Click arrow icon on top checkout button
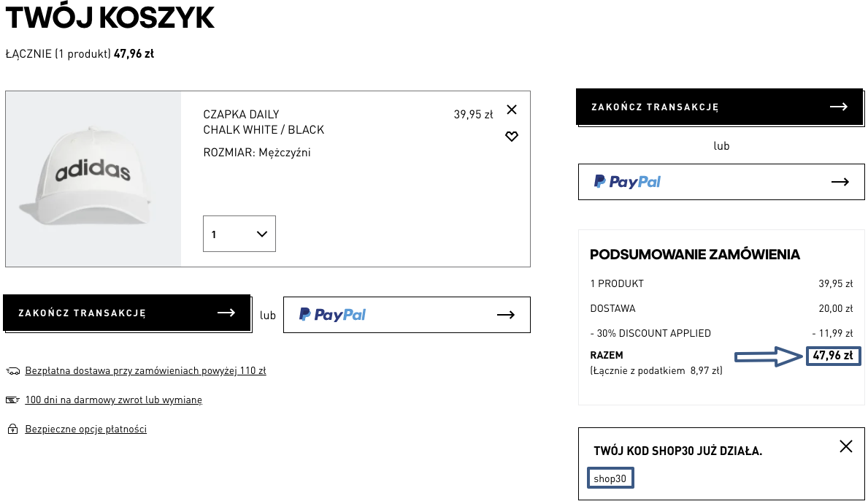The width and height of the screenshot is (868, 504). 839,107
